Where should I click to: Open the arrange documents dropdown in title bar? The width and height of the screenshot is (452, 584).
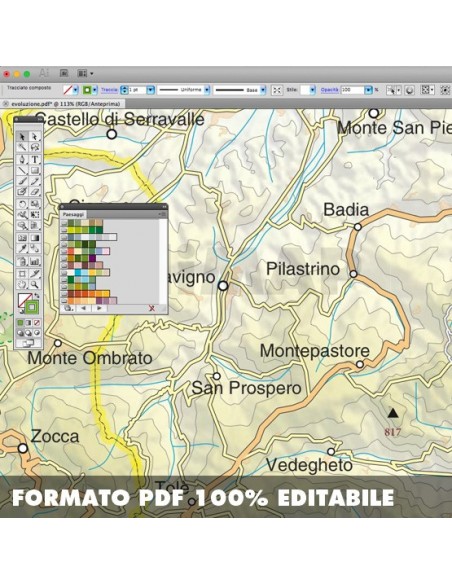[x=85, y=73]
